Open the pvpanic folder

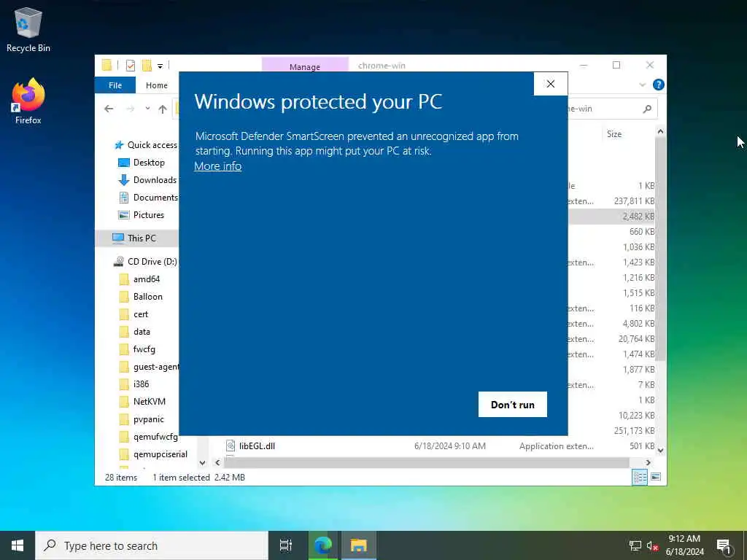click(x=142, y=419)
